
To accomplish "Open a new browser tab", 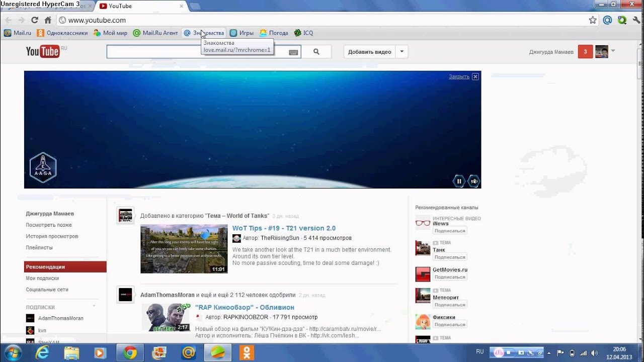I will [195, 6].
